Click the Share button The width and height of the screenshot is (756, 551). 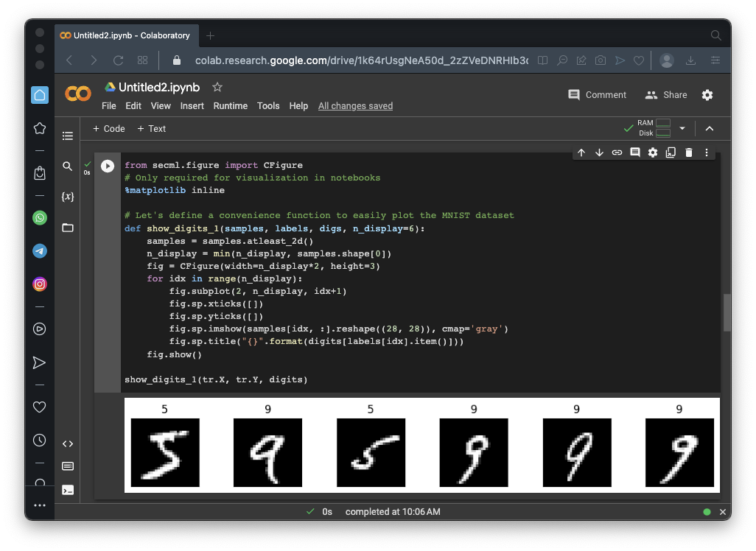(x=666, y=95)
